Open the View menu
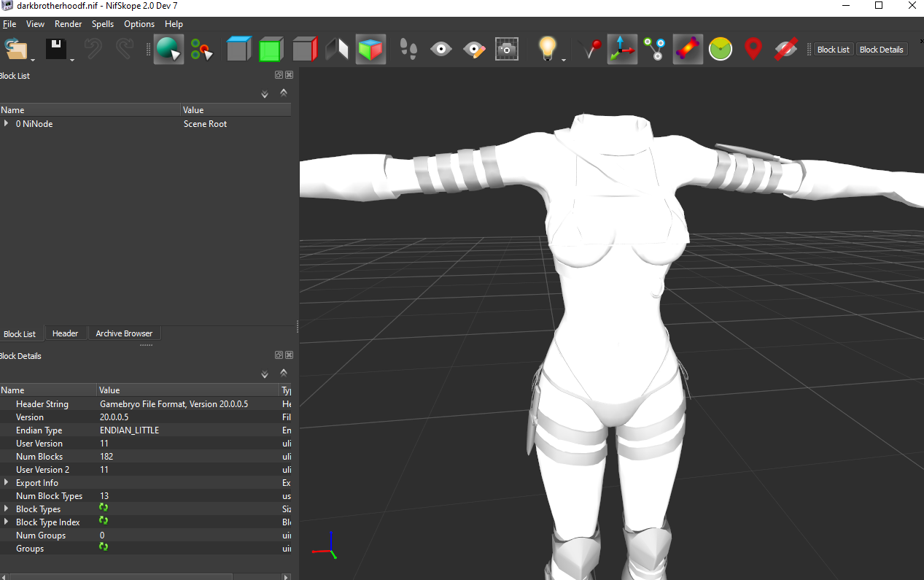924x580 pixels. coord(35,24)
